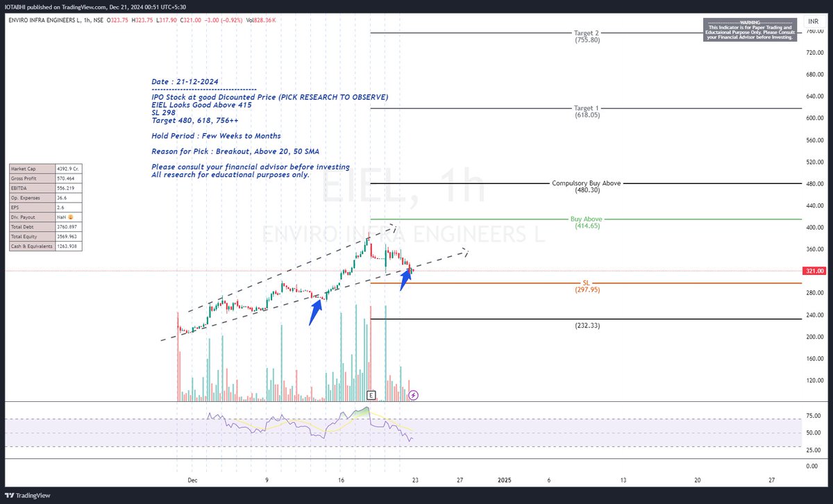This screenshot has height=504, width=833.
Task: Click the earnings 'E' marker on the chart
Action: click(x=371, y=395)
